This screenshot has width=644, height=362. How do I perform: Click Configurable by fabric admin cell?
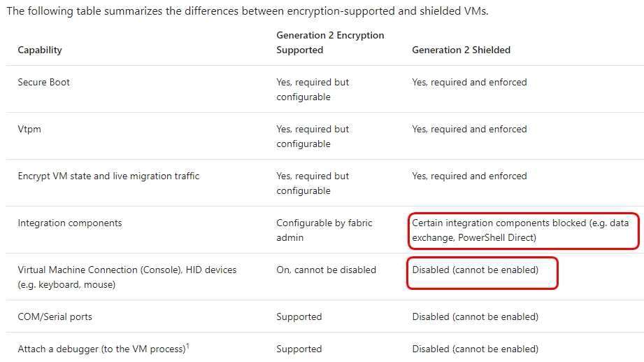click(324, 230)
